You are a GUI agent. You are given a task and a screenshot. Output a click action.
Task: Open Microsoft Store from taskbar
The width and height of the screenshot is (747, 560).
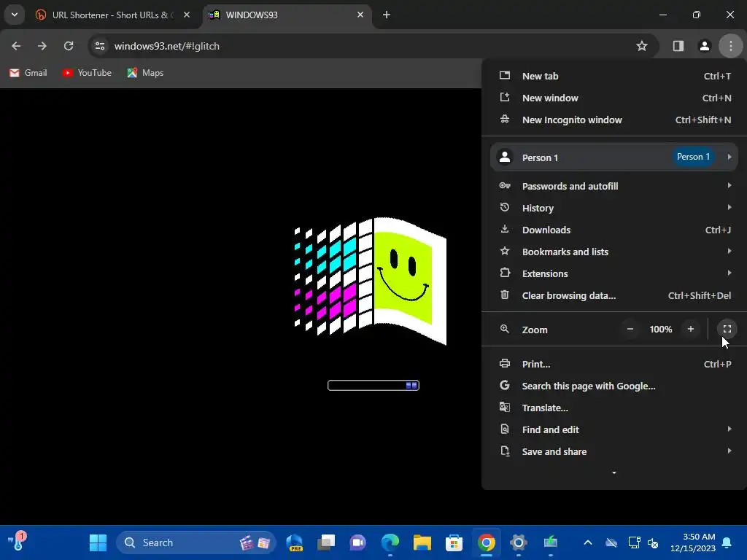point(454,542)
